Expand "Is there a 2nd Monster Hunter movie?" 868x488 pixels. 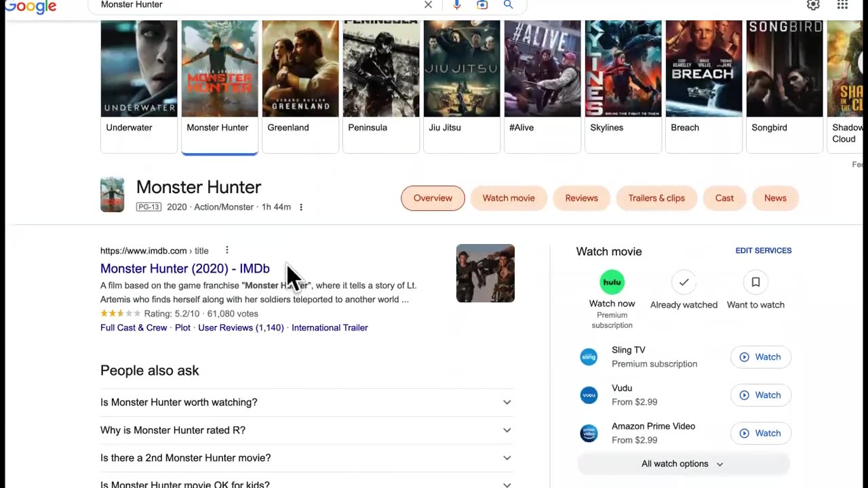307,458
